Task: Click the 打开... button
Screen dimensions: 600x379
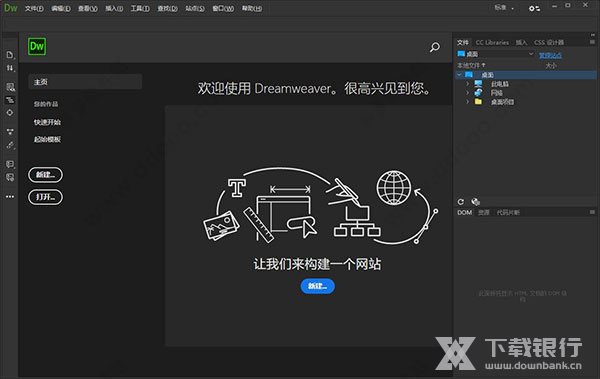Action: (46, 197)
